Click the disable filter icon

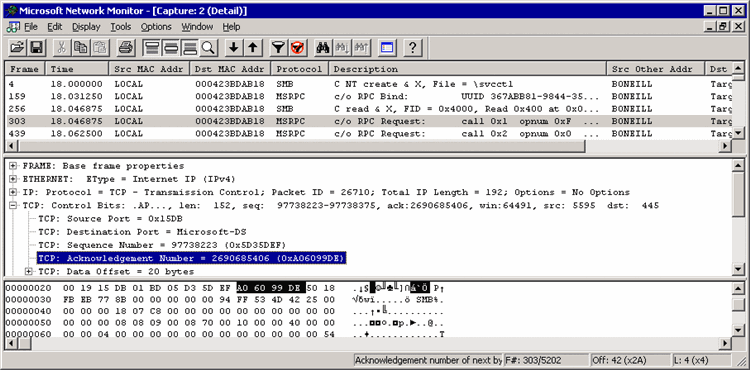pos(297,47)
